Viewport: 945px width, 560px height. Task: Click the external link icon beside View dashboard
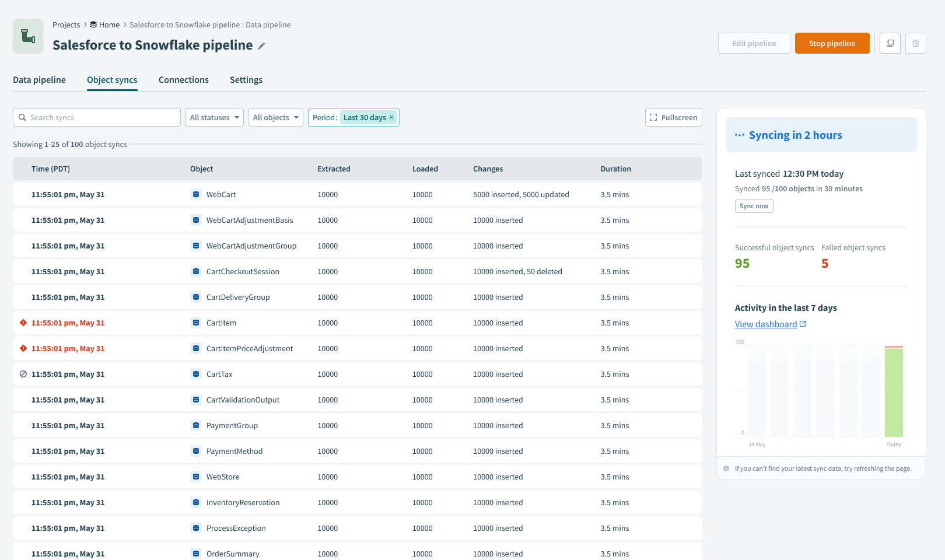coord(803,324)
